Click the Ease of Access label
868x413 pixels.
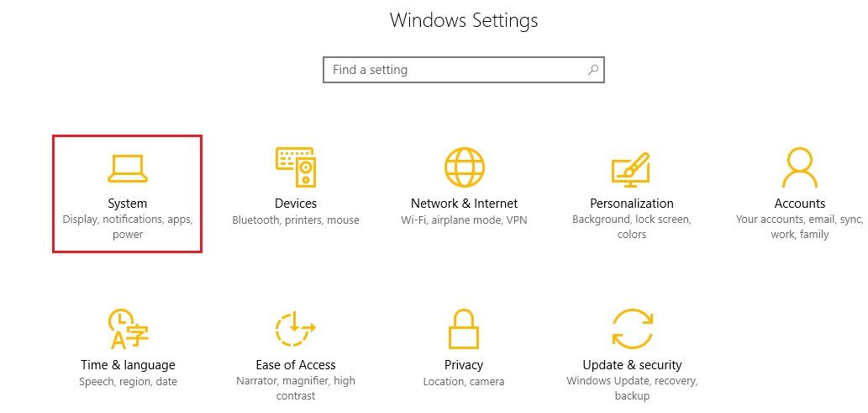(296, 365)
